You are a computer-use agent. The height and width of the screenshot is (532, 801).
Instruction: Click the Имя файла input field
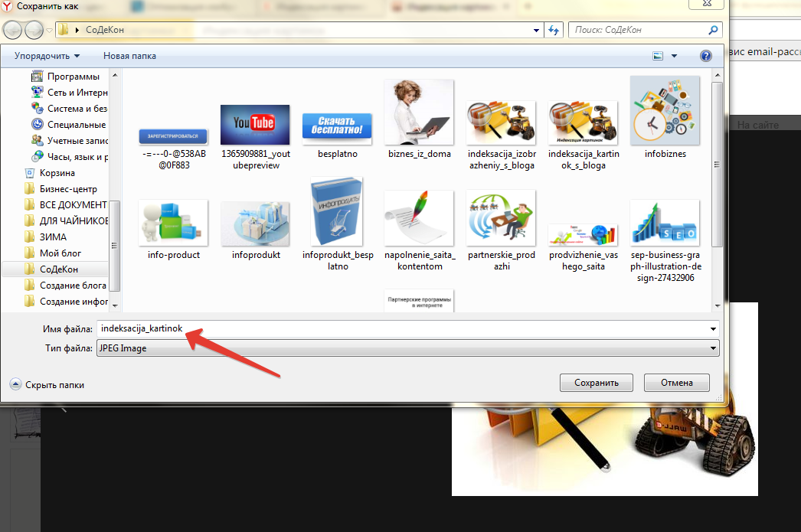[x=404, y=329]
